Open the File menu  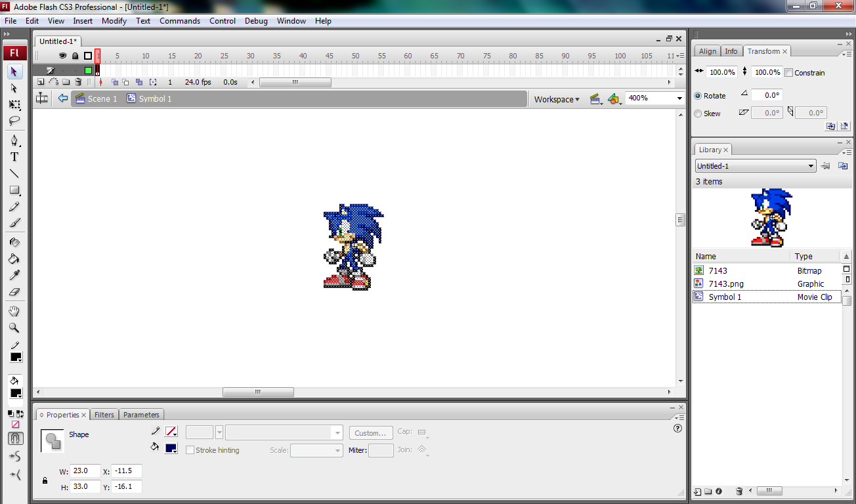tap(11, 21)
